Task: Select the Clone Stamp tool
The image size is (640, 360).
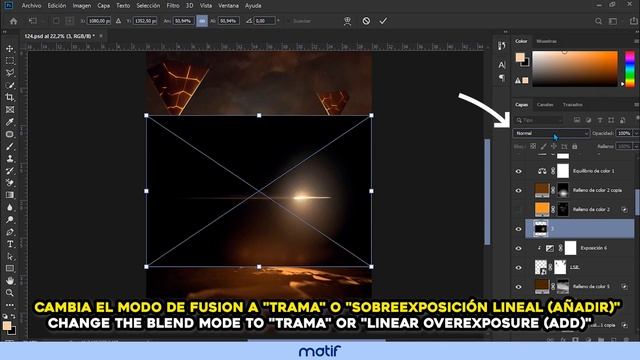Action: [x=10, y=159]
